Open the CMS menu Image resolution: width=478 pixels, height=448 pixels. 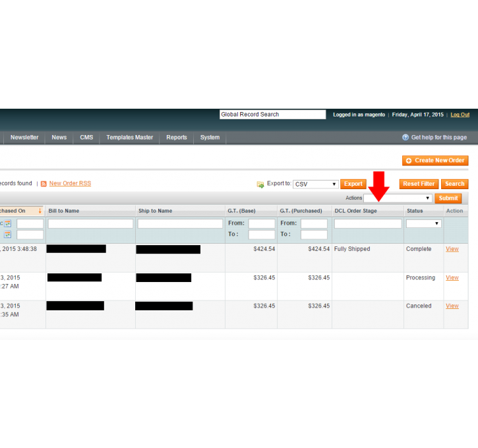tap(86, 138)
